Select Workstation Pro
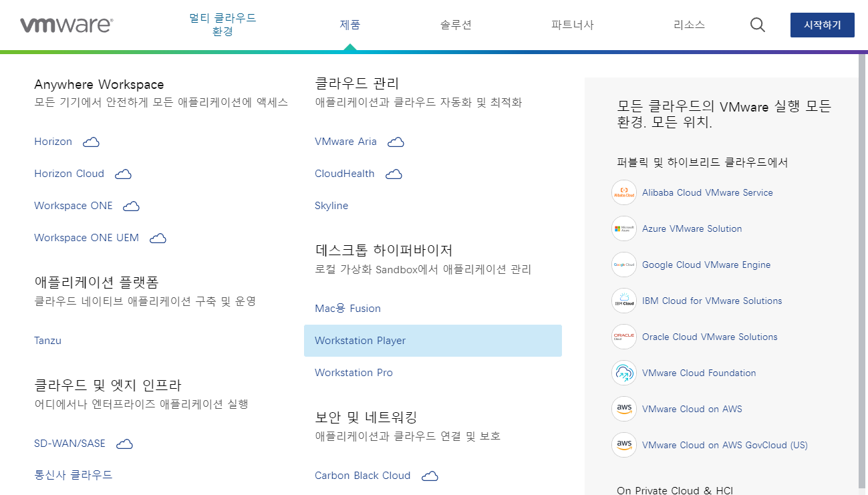 pos(353,373)
